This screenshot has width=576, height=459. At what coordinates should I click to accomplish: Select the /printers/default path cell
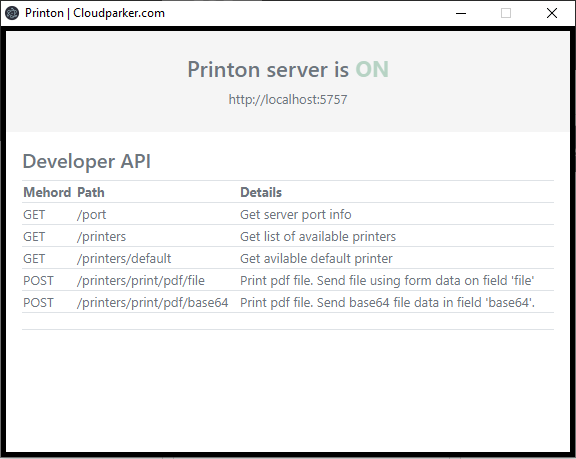point(124,259)
